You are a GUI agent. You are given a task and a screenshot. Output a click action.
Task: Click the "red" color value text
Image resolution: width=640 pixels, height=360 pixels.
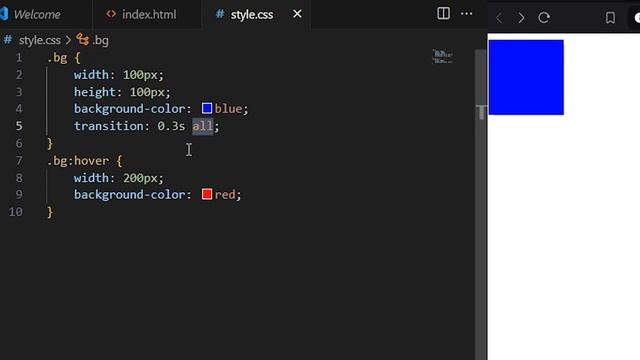point(225,194)
